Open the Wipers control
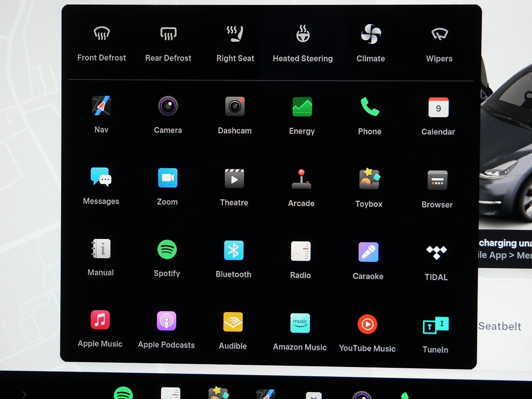Screen dimensions: 532x399 [439, 34]
